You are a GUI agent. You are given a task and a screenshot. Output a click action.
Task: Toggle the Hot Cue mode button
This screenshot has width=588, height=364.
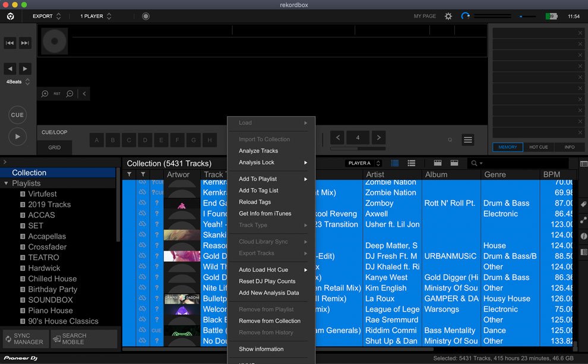pos(538,147)
